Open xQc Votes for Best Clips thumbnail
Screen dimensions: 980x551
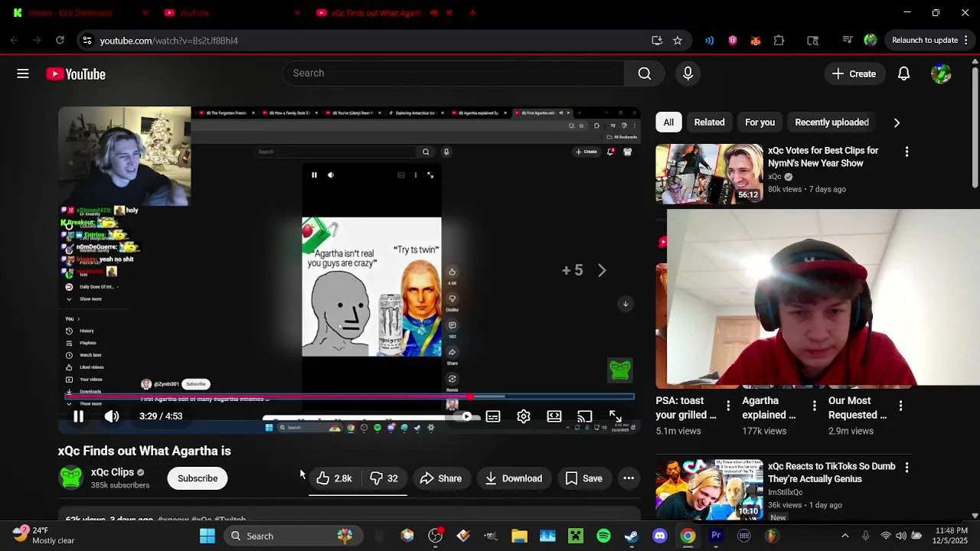[x=709, y=174]
